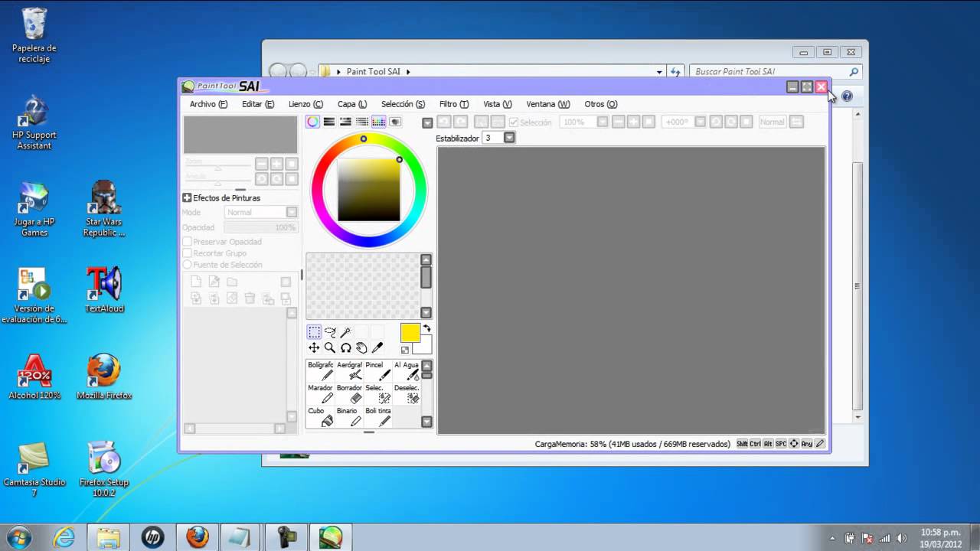Open the Lienzo menu

click(305, 104)
